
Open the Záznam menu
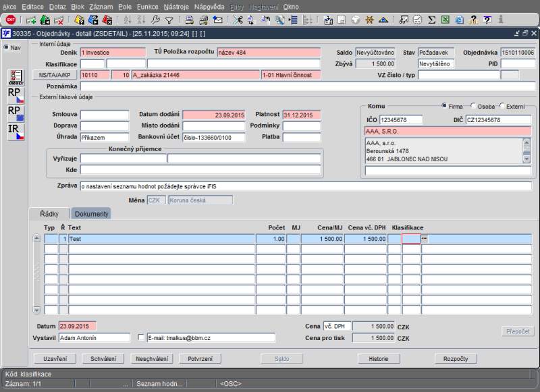tap(101, 6)
